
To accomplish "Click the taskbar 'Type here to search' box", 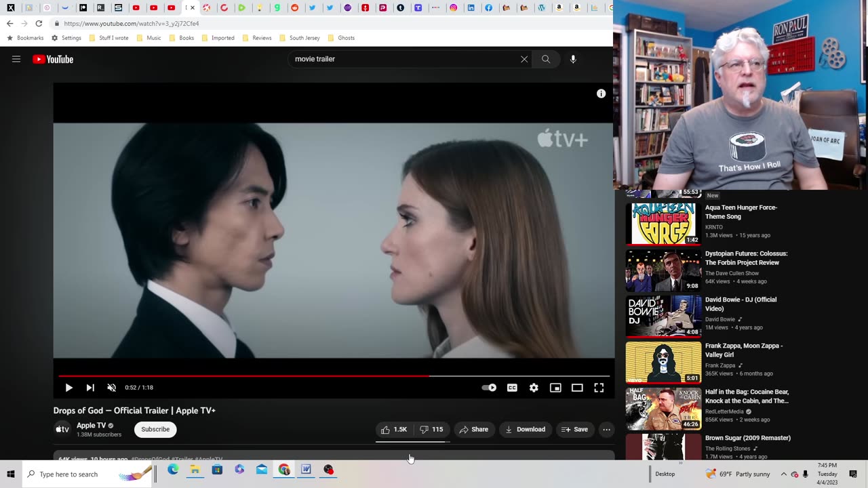I will (x=88, y=474).
